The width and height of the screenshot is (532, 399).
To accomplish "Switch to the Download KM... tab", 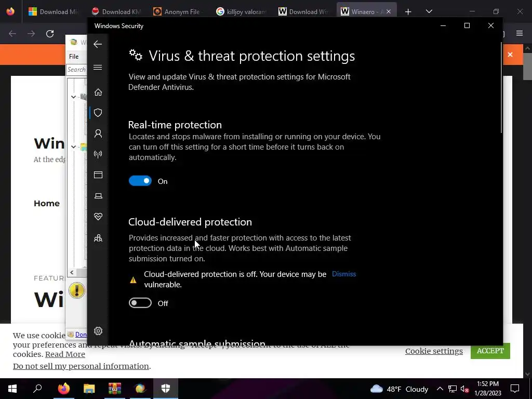I will 116,11.
